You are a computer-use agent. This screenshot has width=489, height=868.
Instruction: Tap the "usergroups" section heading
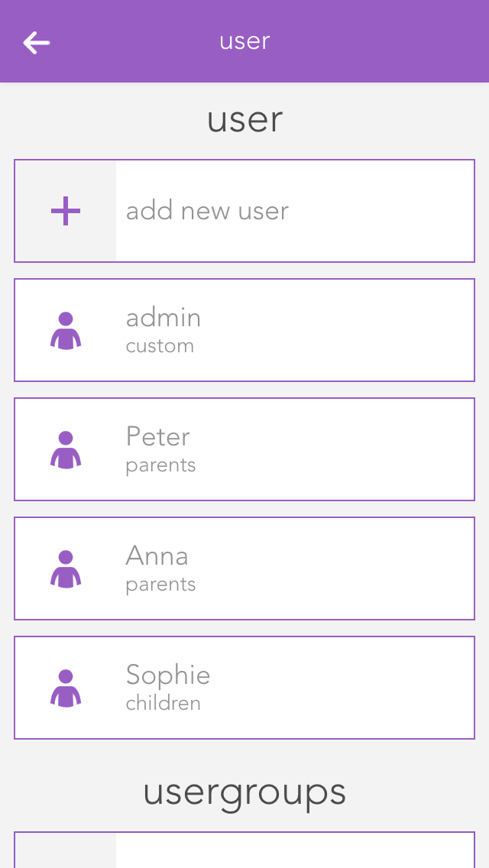244,792
